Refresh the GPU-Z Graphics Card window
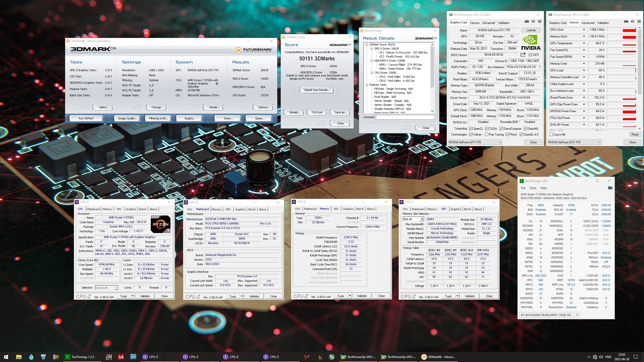This screenshot has width=644, height=362. (x=533, y=22)
